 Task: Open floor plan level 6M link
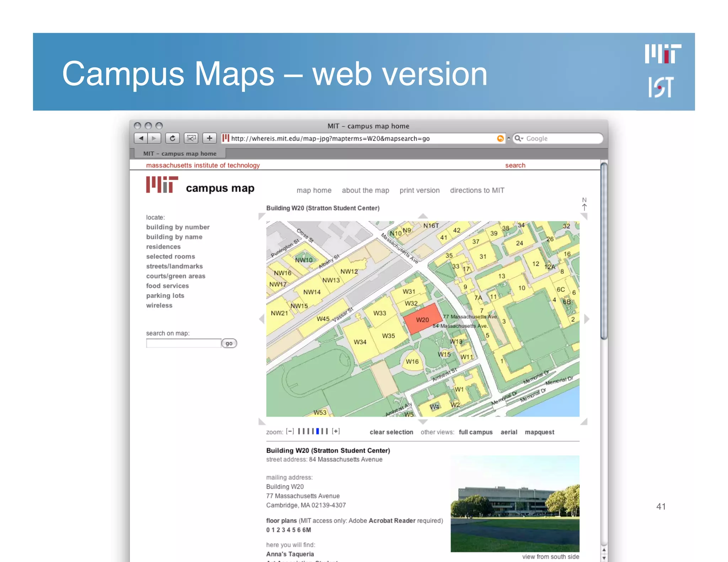tap(307, 530)
